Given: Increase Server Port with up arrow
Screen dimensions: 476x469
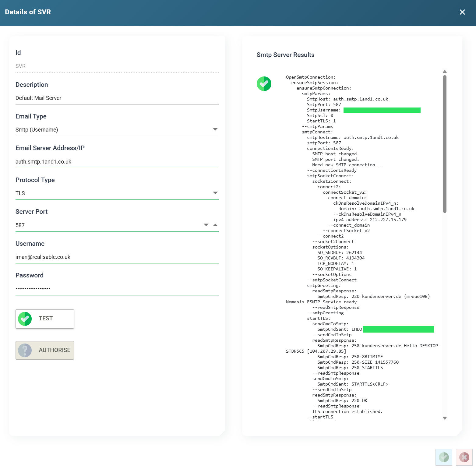Looking at the screenshot, I should pos(215,225).
